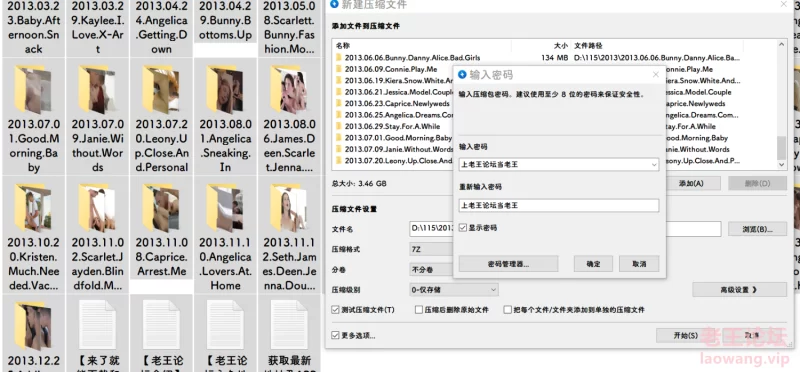This screenshot has width=800, height=372.
Task: Select the 2013.07.09.Janie.Without.Words folder icon in Explorer
Action: tap(97, 90)
